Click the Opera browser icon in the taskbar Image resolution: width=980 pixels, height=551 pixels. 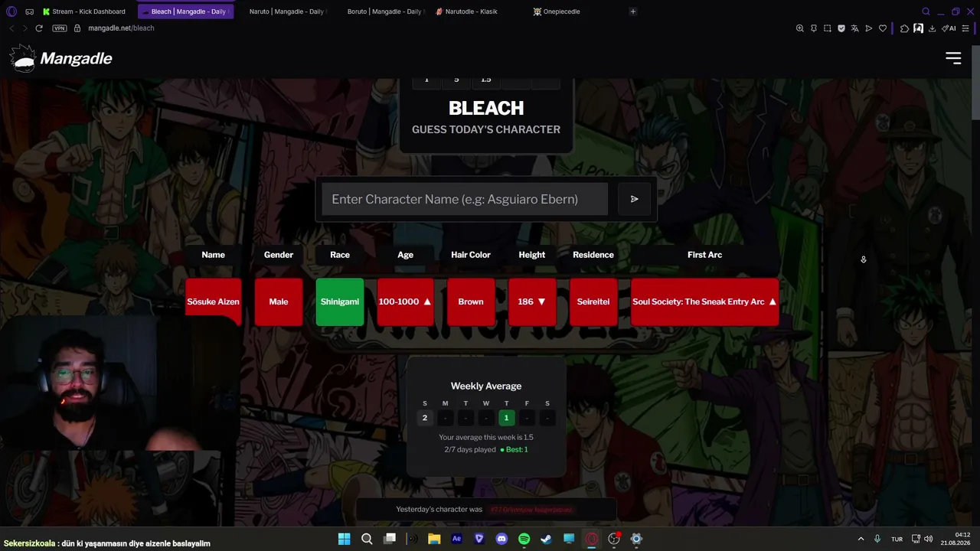point(591,539)
